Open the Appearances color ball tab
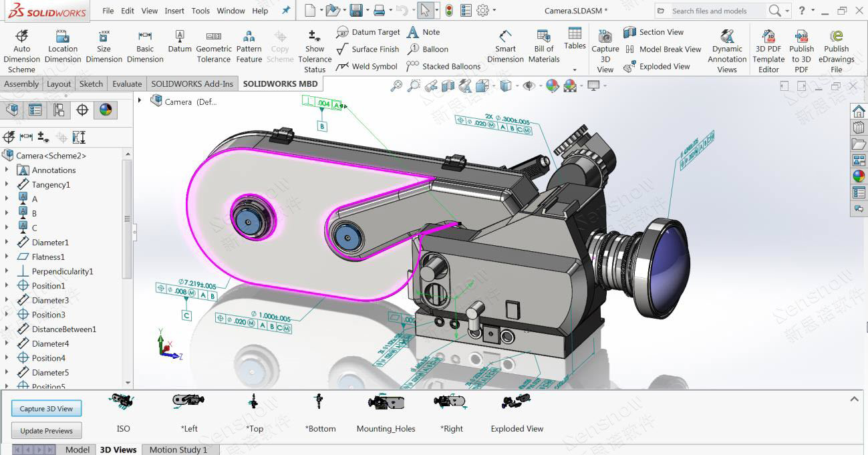868x455 pixels. (106, 110)
